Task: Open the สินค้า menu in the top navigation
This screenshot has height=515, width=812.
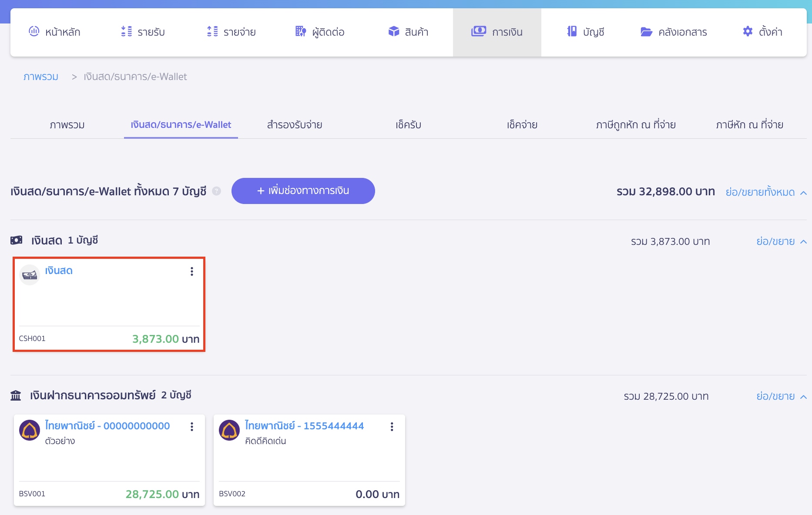Action: click(408, 32)
